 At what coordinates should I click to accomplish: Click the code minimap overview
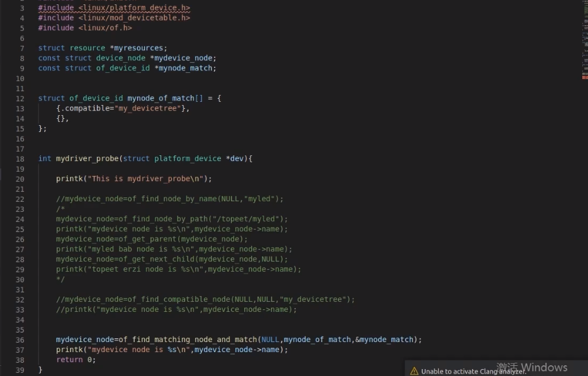click(585, 40)
